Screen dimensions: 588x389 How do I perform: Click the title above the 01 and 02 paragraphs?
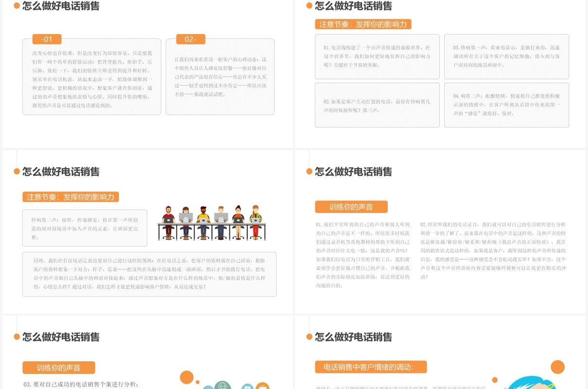(353, 172)
